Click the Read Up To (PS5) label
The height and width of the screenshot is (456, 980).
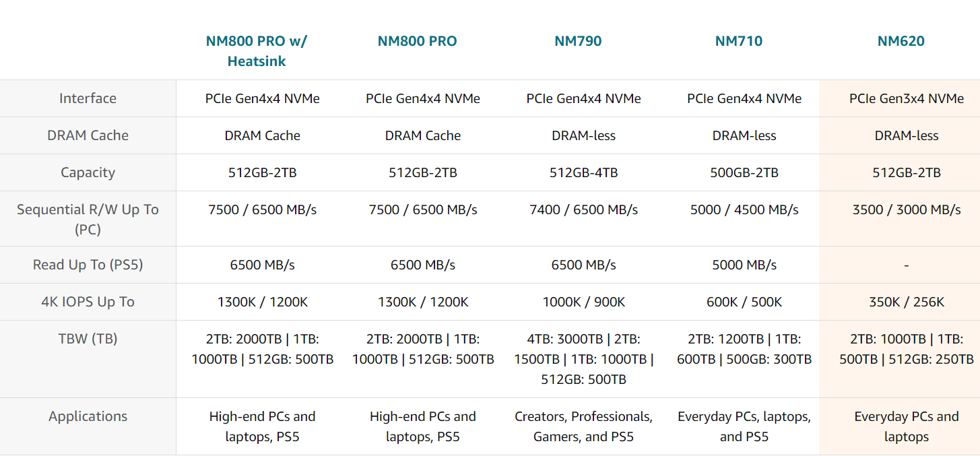pos(88,265)
